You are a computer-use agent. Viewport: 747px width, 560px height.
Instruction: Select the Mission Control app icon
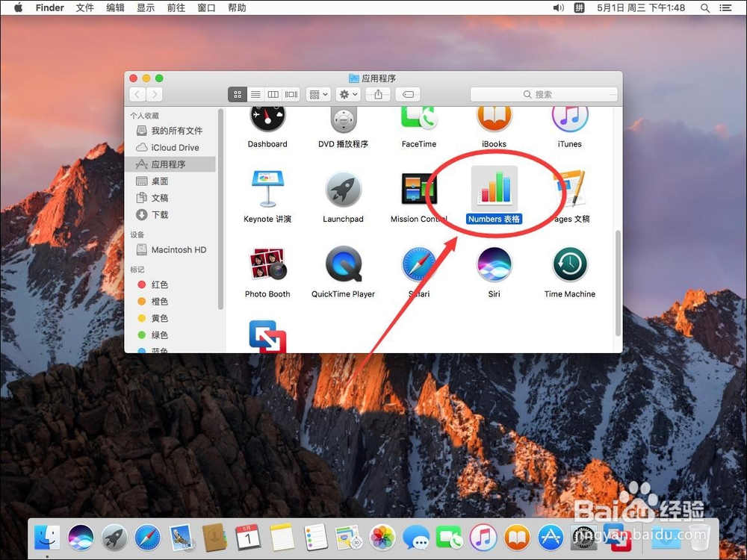(419, 190)
